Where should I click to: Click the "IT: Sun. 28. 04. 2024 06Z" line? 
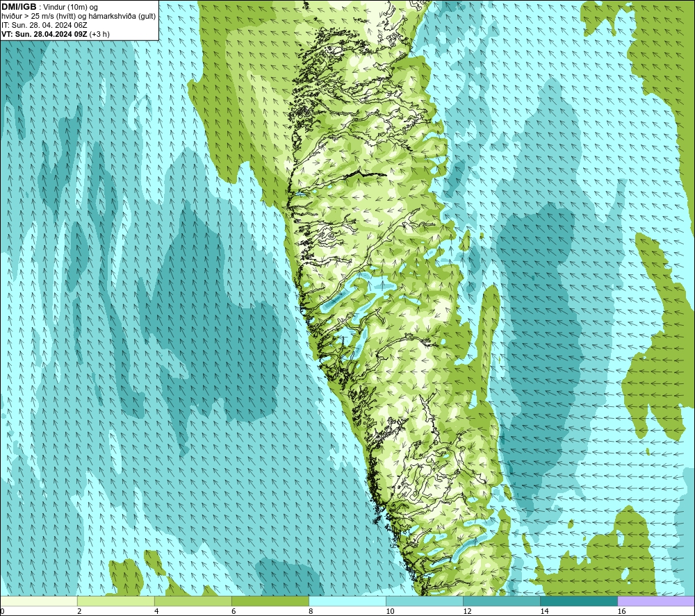pos(44,25)
